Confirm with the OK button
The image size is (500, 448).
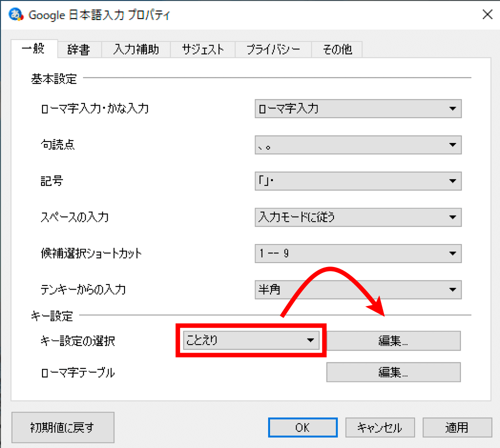(302, 427)
